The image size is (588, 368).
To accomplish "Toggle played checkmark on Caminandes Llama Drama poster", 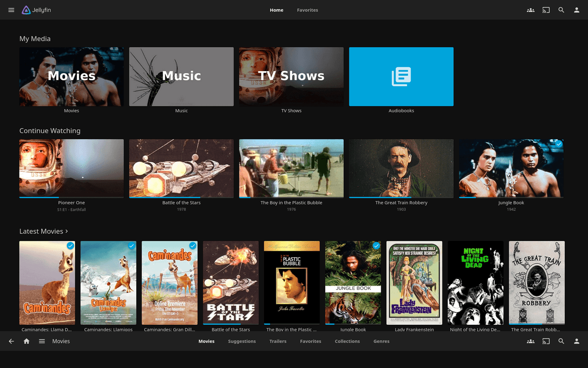I will 70,246.
